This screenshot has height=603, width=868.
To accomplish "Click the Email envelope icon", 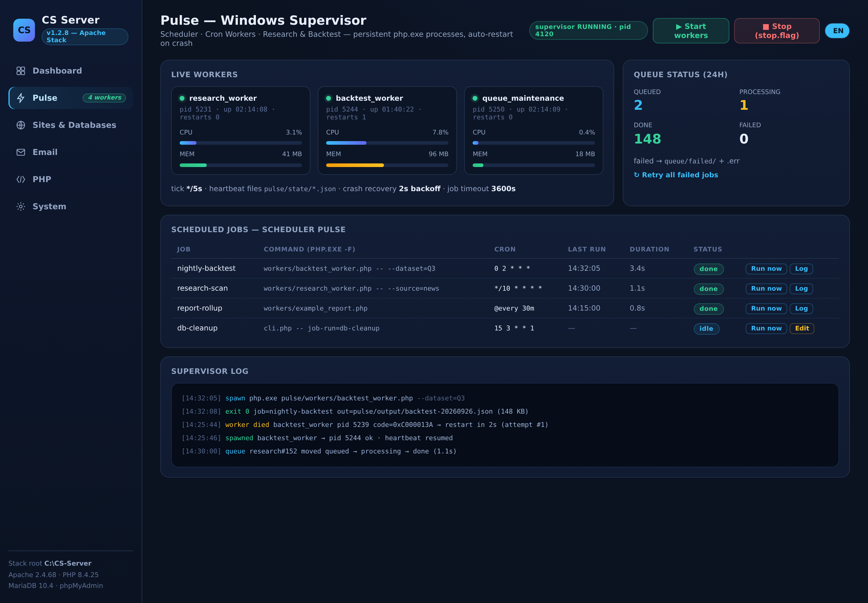I will pos(21,152).
